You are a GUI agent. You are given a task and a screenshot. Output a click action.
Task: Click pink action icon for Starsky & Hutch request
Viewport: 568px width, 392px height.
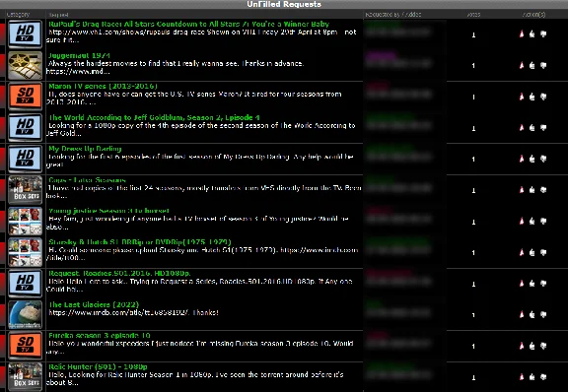click(x=522, y=252)
